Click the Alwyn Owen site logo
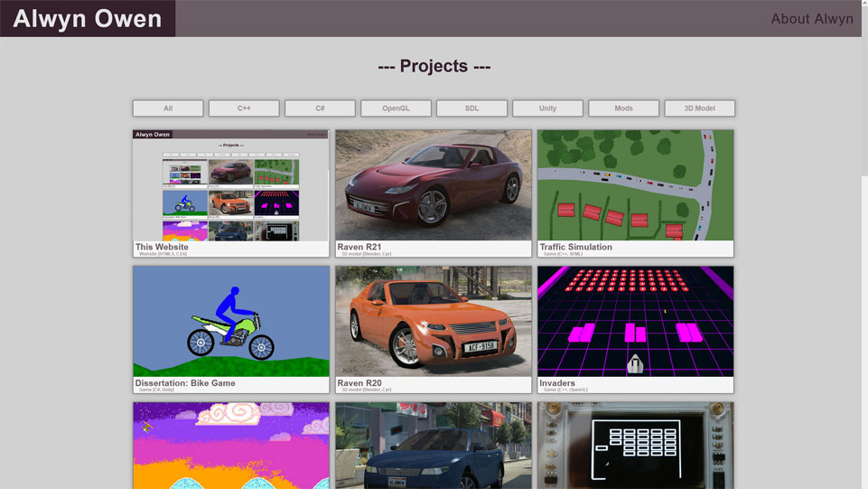 88,18
